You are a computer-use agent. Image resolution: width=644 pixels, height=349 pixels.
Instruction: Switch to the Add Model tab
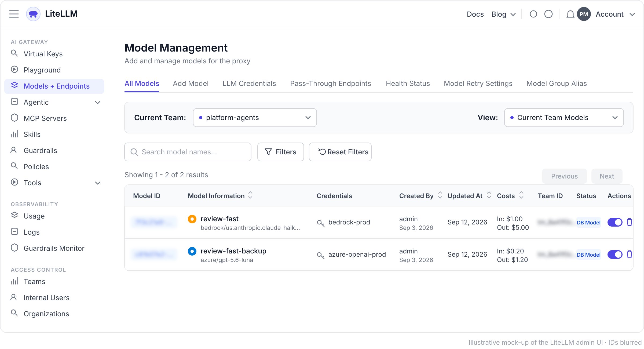click(x=191, y=83)
